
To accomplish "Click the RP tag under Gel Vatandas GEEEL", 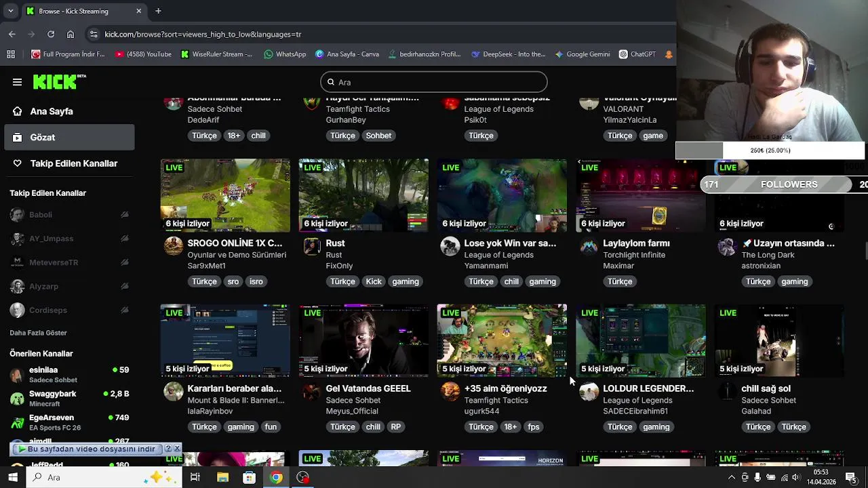I will [x=396, y=427].
